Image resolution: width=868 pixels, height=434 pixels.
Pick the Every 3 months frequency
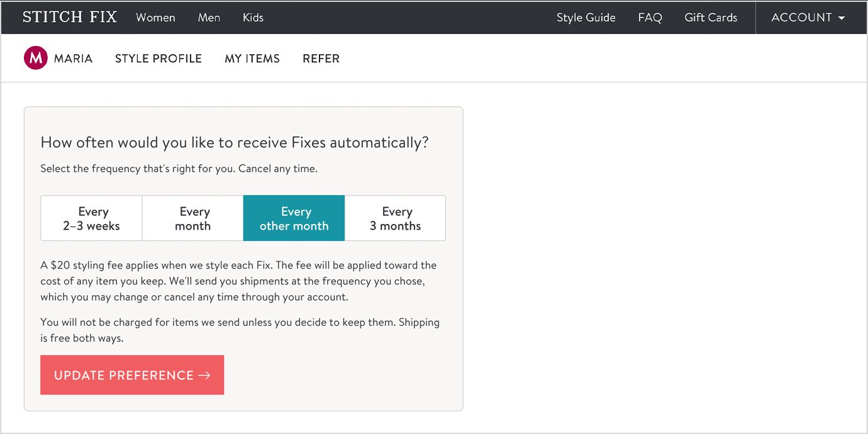click(x=396, y=218)
